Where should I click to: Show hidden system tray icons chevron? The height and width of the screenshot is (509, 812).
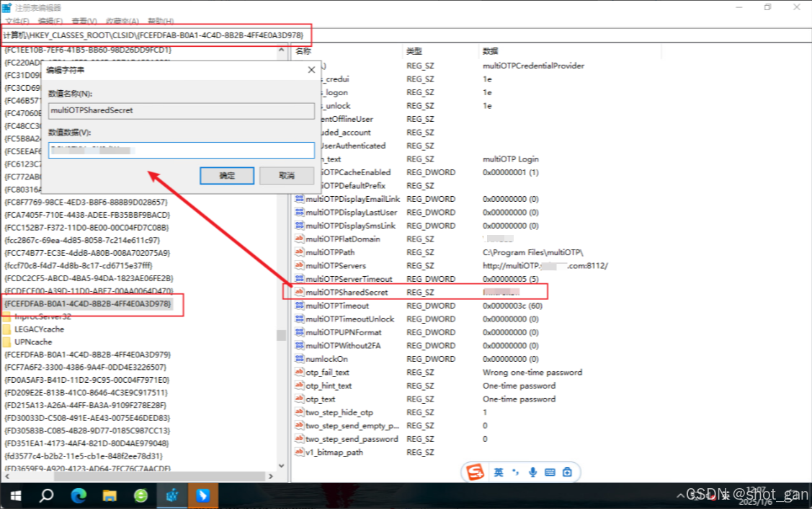(x=680, y=496)
